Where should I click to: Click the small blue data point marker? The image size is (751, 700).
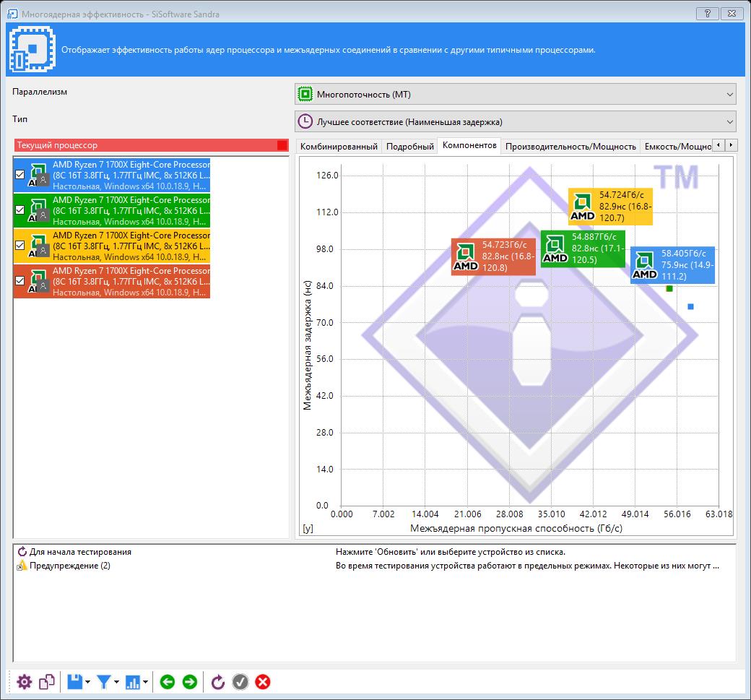tap(690, 306)
